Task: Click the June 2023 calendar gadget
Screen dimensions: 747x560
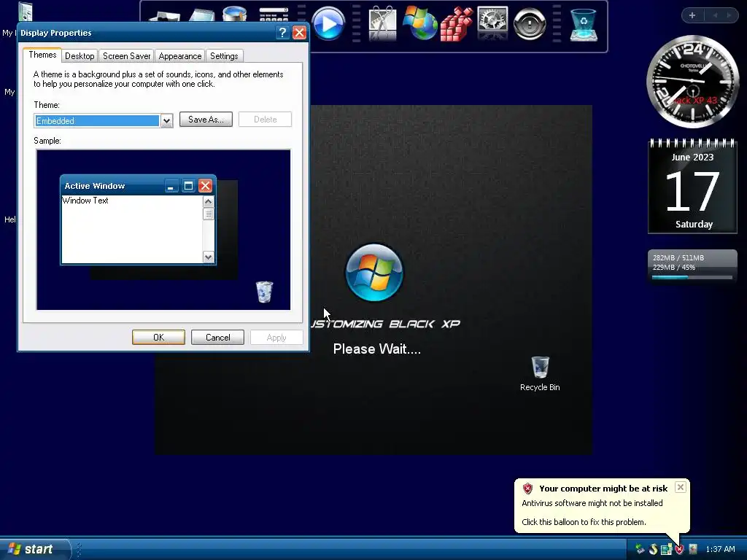Action: click(692, 186)
